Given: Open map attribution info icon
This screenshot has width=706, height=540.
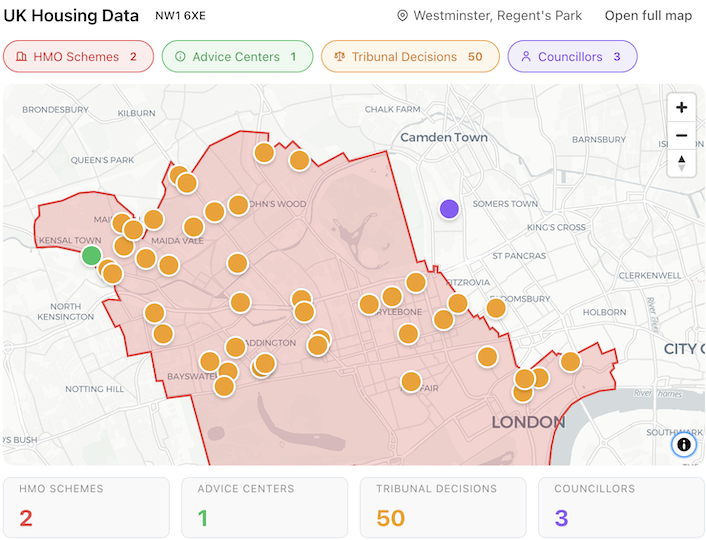Looking at the screenshot, I should (684, 444).
